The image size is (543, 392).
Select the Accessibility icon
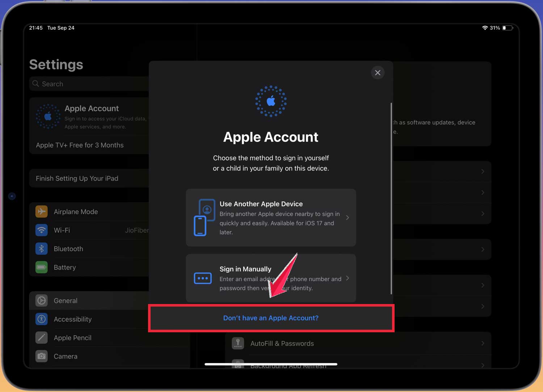pyautogui.click(x=41, y=319)
